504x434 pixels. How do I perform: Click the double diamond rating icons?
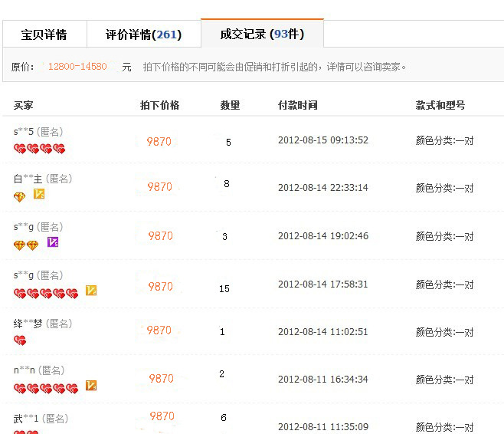(x=26, y=245)
